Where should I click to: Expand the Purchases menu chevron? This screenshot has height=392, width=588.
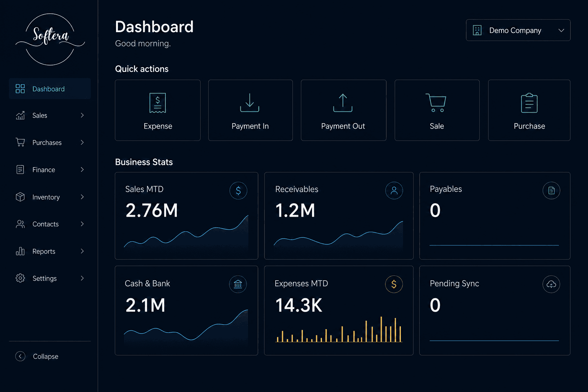pyautogui.click(x=82, y=142)
